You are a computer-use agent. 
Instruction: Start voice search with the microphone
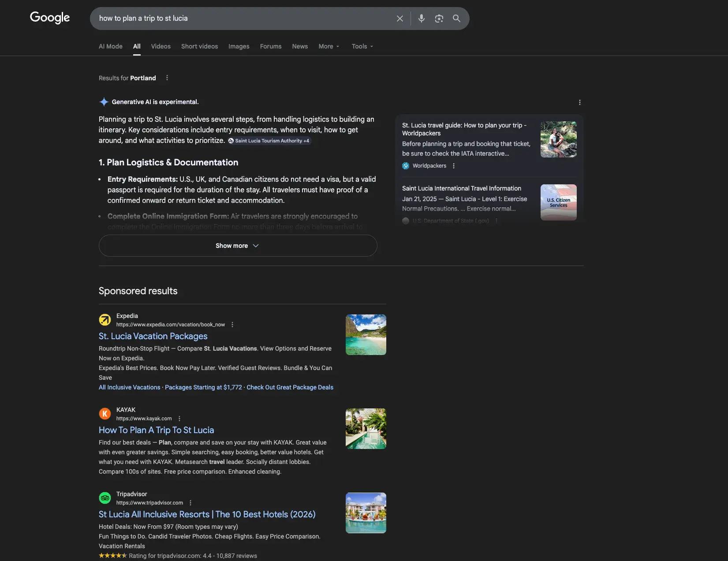[421, 19]
